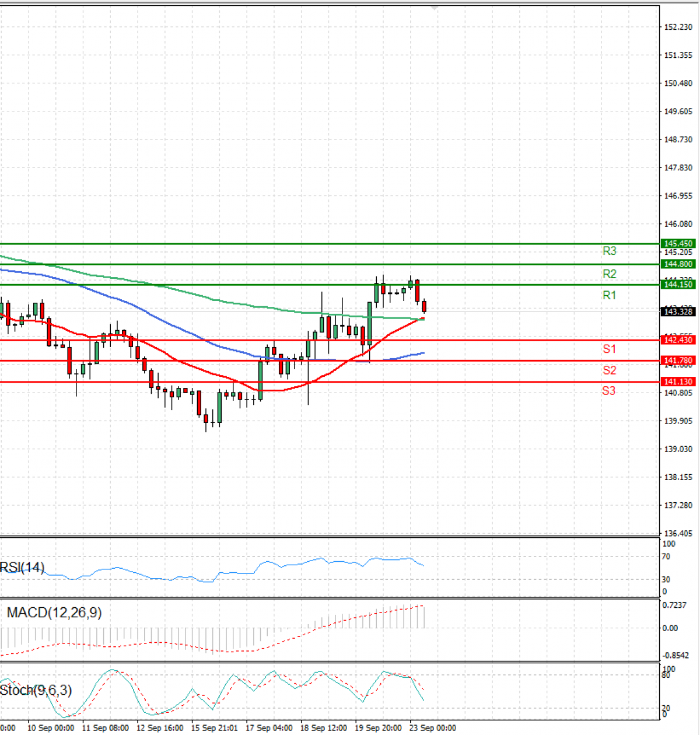Click the S2 support label
The image size is (700, 735).
pyautogui.click(x=609, y=370)
